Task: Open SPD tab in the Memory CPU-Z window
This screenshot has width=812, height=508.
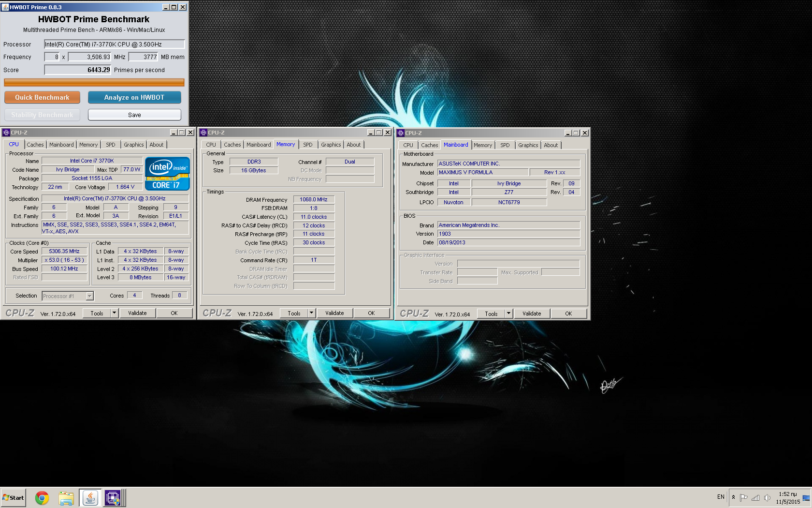Action: pyautogui.click(x=308, y=145)
